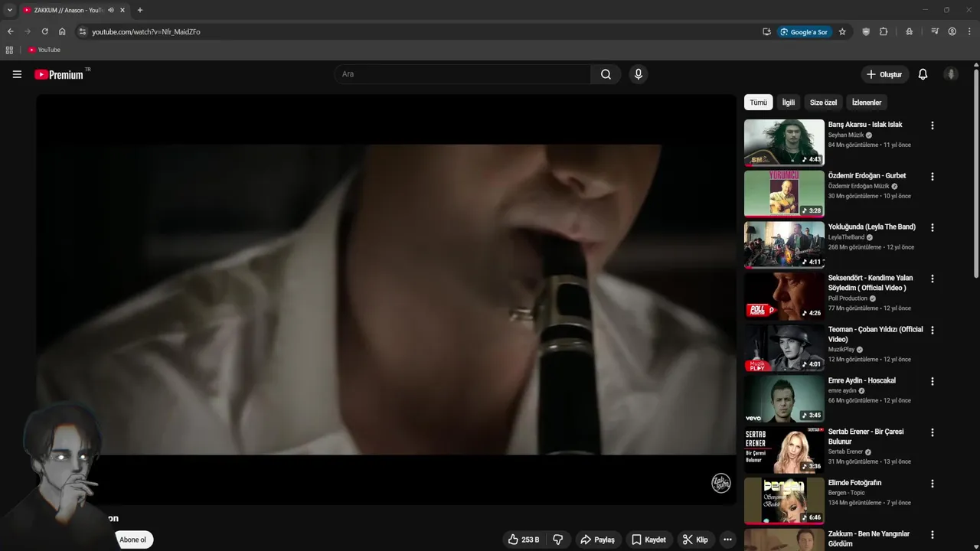980x551 pixels.
Task: Start voice search with the microphone icon
Action: pos(638,74)
